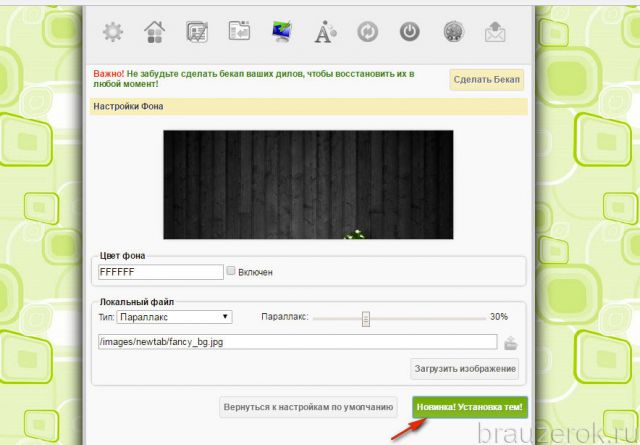
Task: Open home page settings icon
Action: (155, 32)
